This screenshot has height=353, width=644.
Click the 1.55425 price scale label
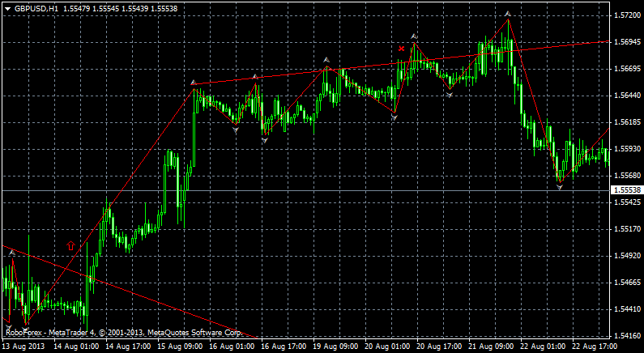pos(627,202)
